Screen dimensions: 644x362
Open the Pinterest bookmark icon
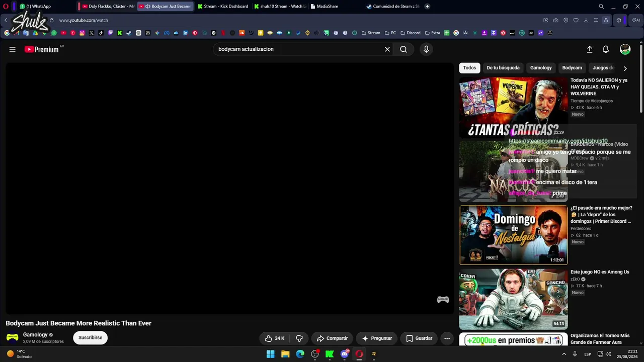coord(195,33)
